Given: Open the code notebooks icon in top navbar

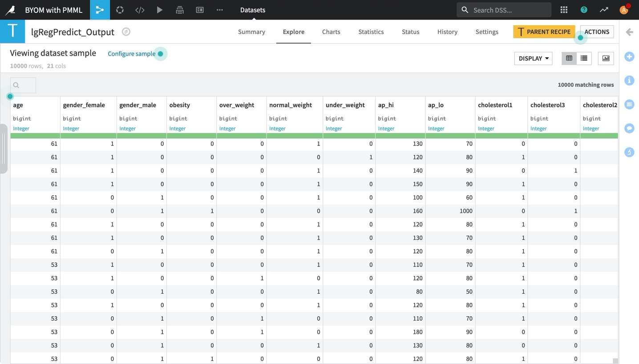Looking at the screenshot, I should pyautogui.click(x=139, y=10).
